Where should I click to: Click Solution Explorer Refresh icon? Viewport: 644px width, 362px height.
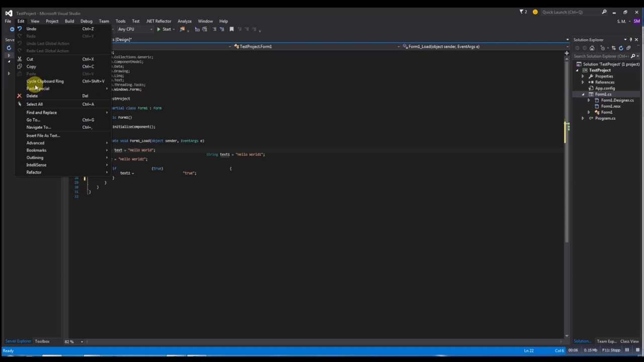tap(621, 48)
